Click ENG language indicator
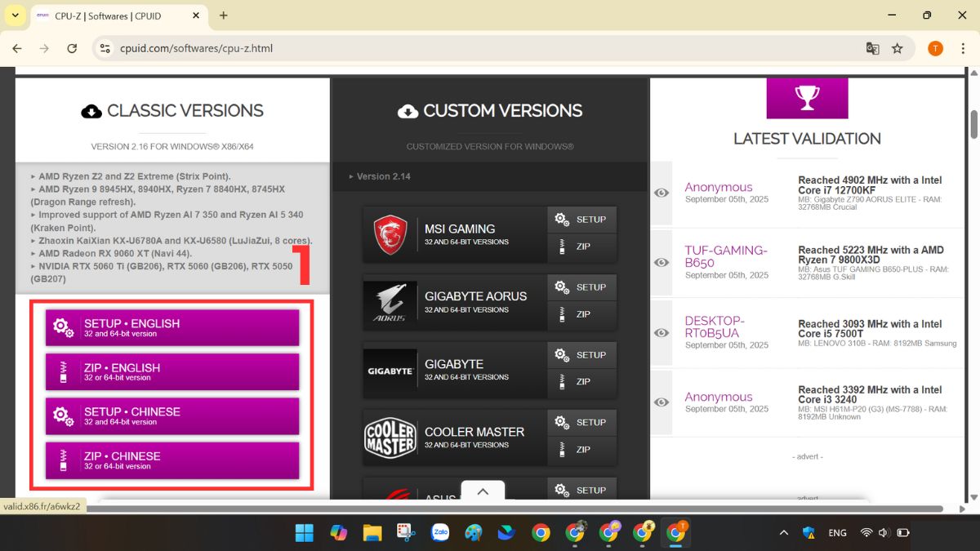The width and height of the screenshot is (980, 551). [x=837, y=533]
